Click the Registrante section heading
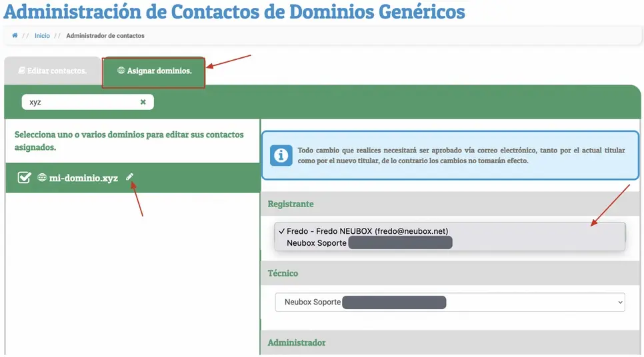The image size is (644, 357). coord(291,204)
